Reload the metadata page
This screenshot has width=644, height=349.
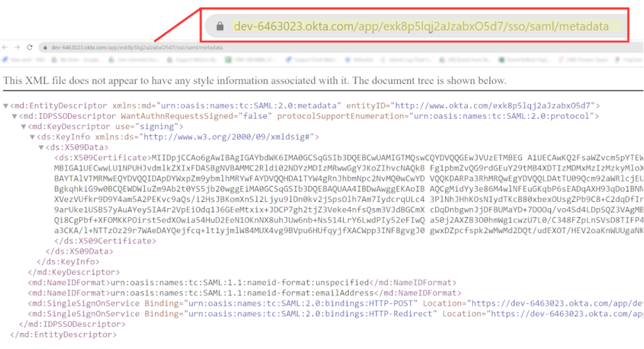tap(30, 47)
